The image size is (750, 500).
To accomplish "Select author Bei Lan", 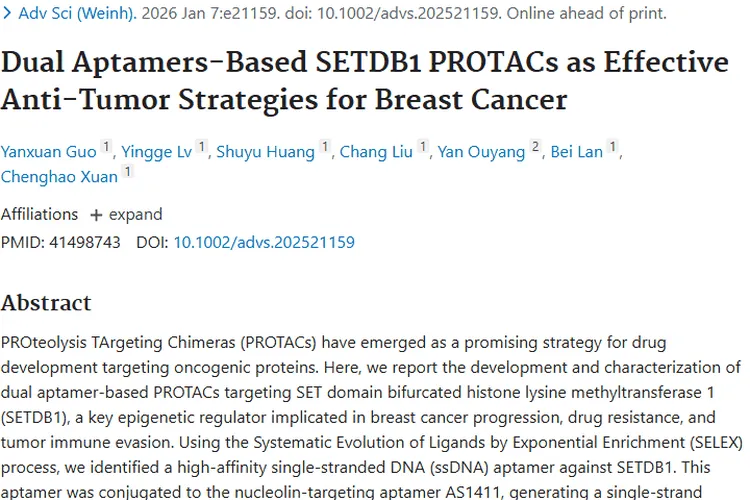I will (577, 152).
